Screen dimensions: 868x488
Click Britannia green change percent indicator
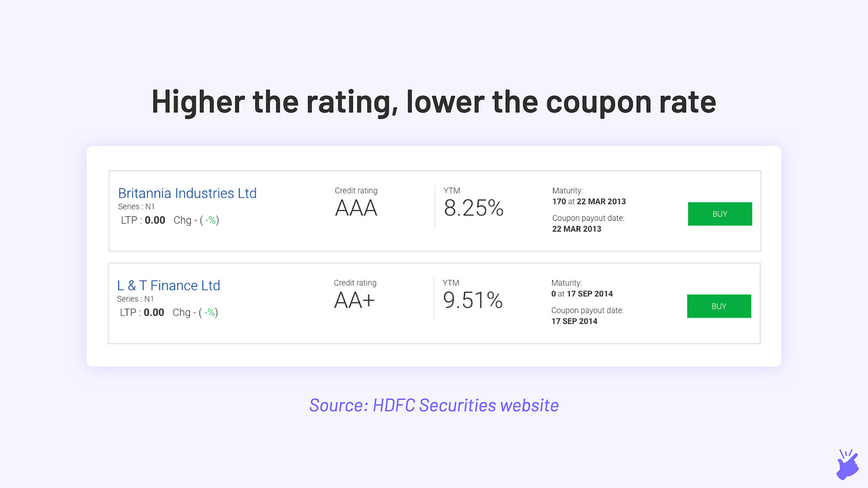210,220
